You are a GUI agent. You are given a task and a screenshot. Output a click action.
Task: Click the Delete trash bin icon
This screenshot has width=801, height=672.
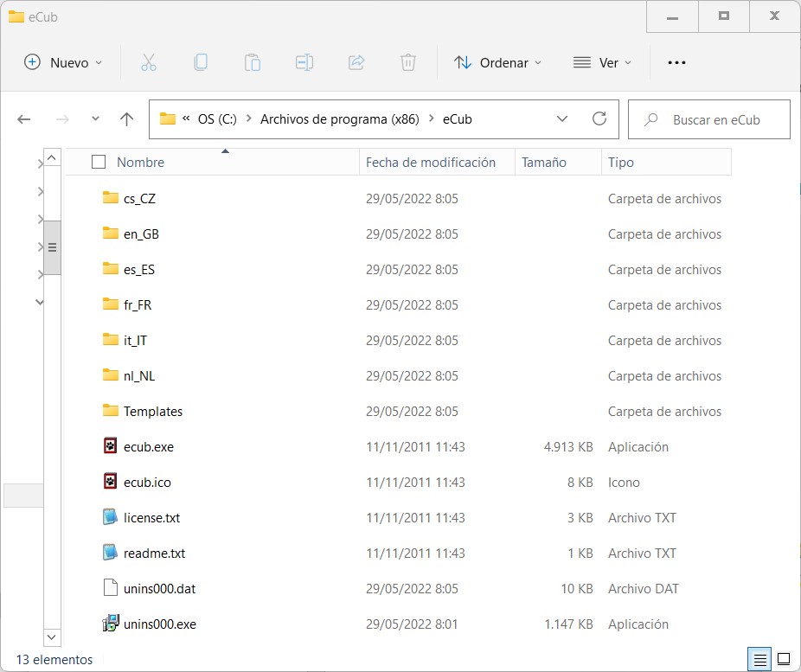point(407,62)
